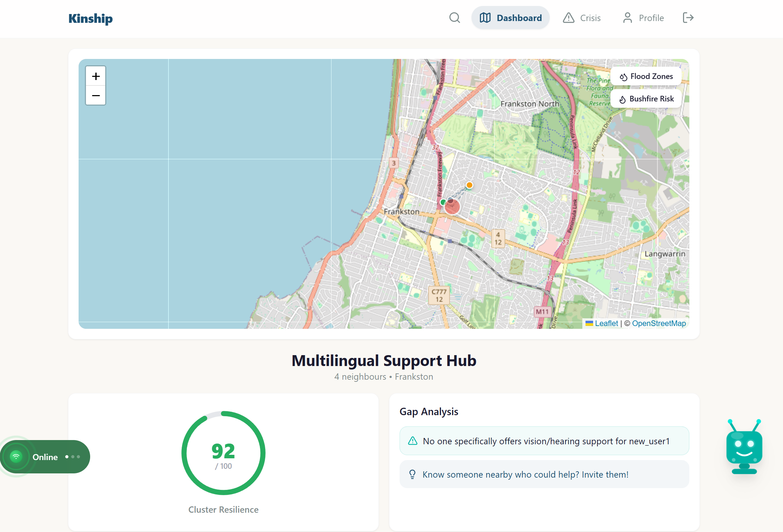Open the OpenStreetMap attribution link
This screenshot has height=532, width=783.
coord(659,324)
